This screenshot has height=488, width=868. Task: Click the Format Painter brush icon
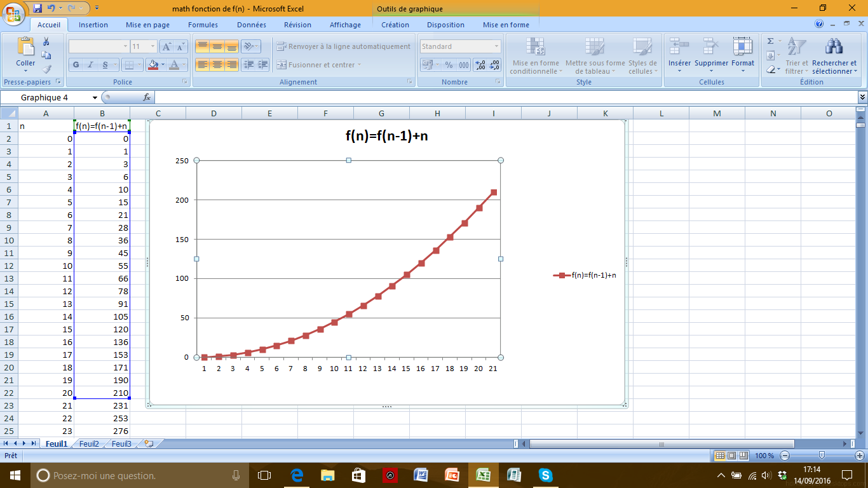46,69
